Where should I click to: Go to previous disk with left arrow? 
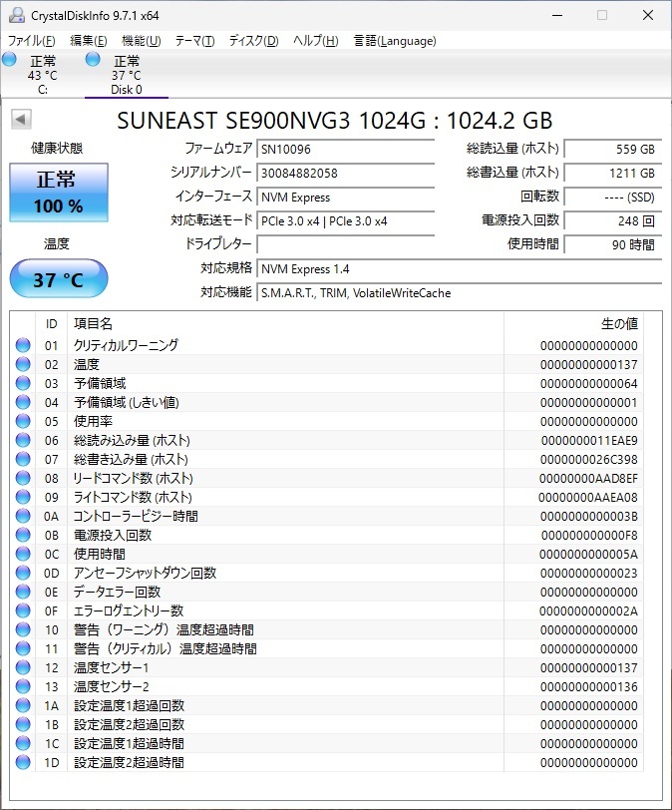[x=21, y=120]
